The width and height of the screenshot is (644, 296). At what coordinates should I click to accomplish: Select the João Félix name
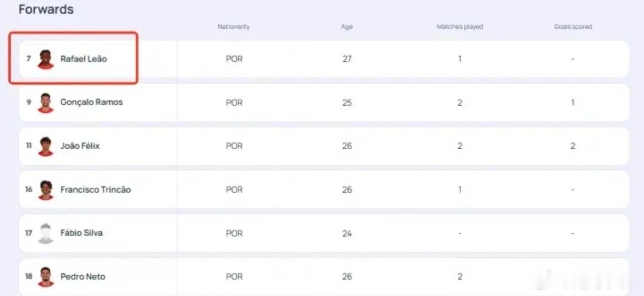click(x=80, y=146)
